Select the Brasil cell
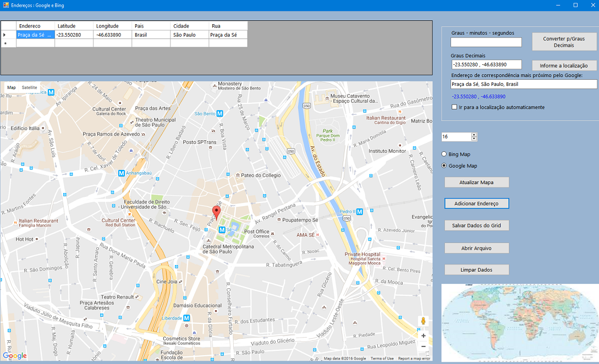The image size is (599, 364). (151, 35)
